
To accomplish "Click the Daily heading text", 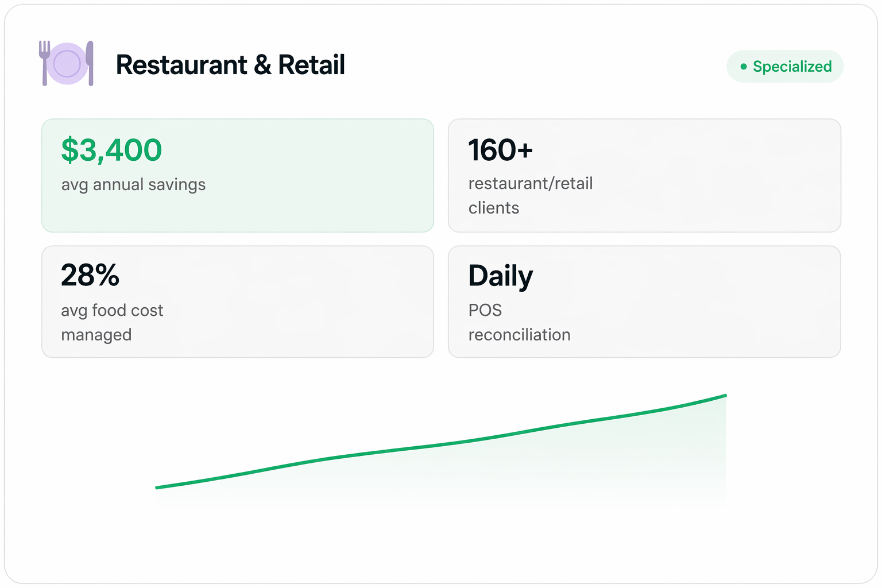I will click(500, 276).
